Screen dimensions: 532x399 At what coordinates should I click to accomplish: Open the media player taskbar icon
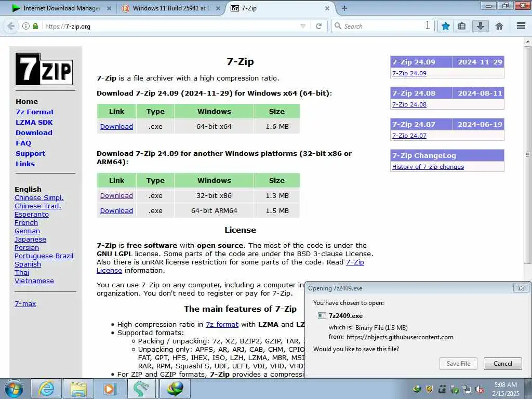point(110,389)
